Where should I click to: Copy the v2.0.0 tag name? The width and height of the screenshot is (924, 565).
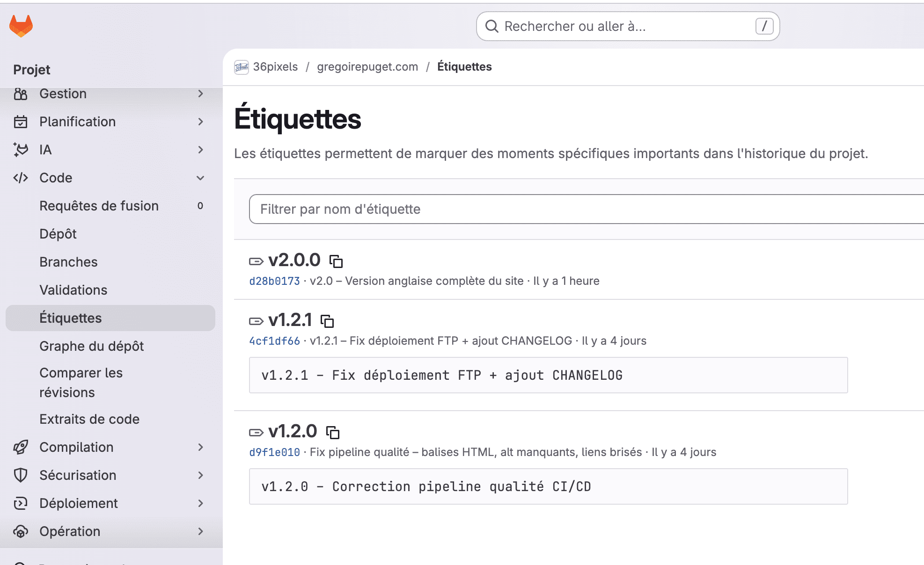[x=336, y=261]
